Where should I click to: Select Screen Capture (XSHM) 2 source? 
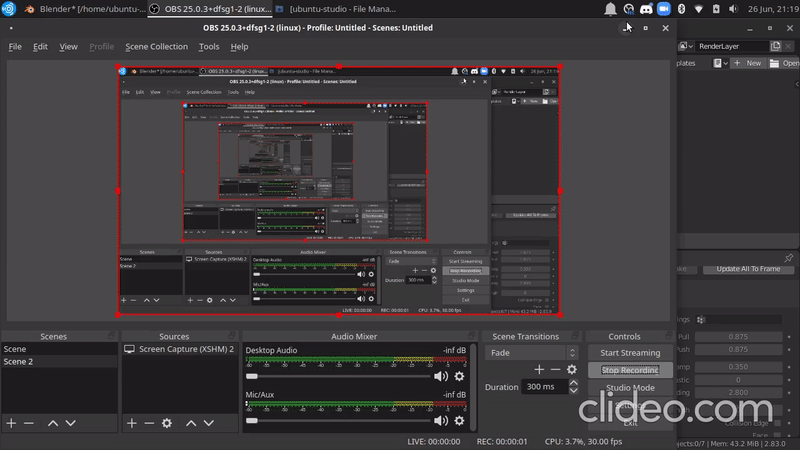[180, 349]
